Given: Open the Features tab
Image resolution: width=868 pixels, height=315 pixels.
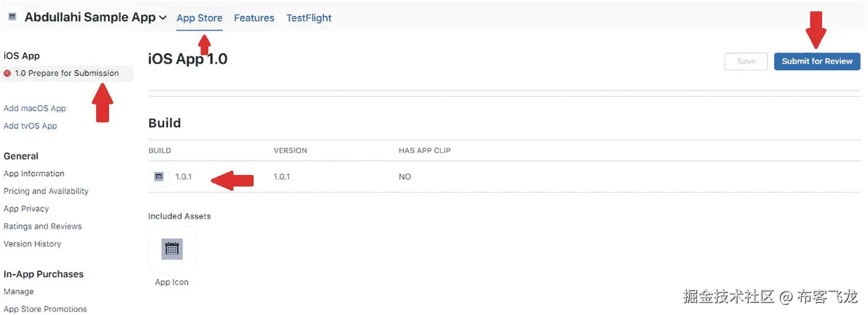Looking at the screenshot, I should pyautogui.click(x=254, y=18).
